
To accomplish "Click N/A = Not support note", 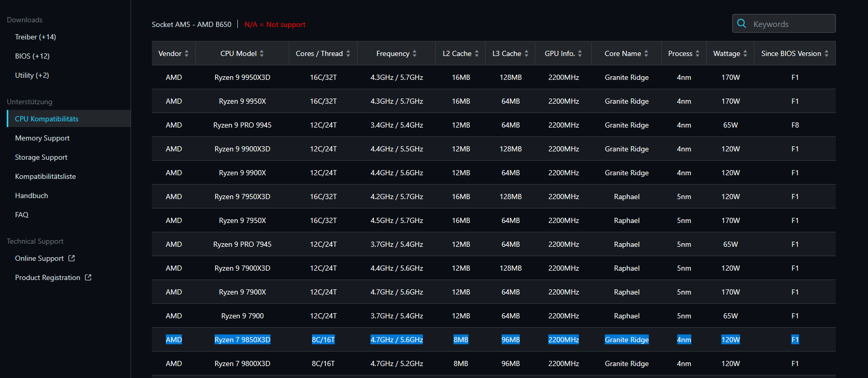I will [275, 24].
